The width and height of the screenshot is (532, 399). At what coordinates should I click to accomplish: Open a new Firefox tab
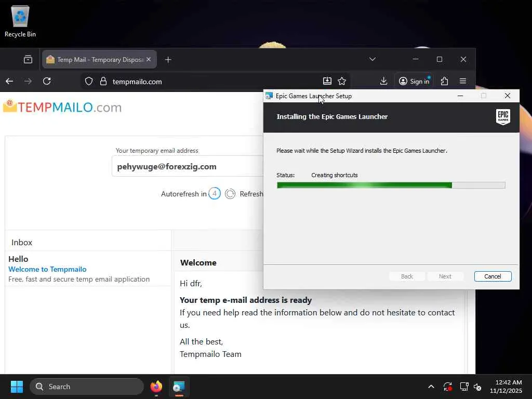coord(168,60)
